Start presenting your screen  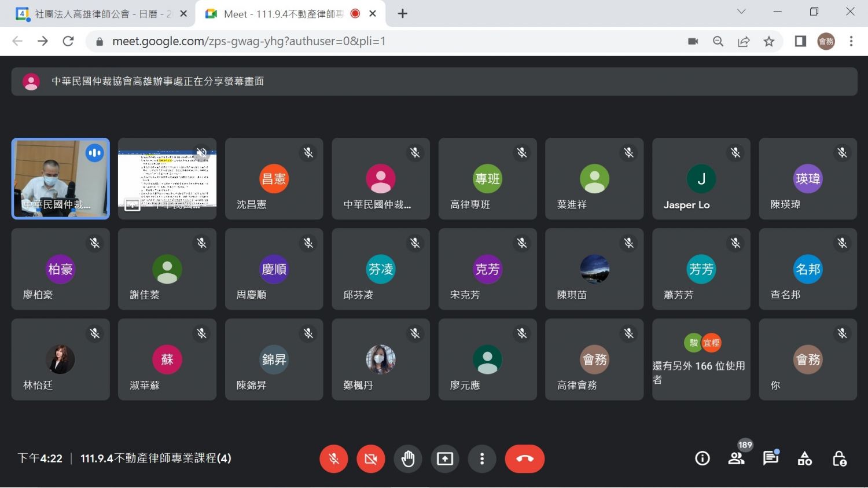(445, 459)
